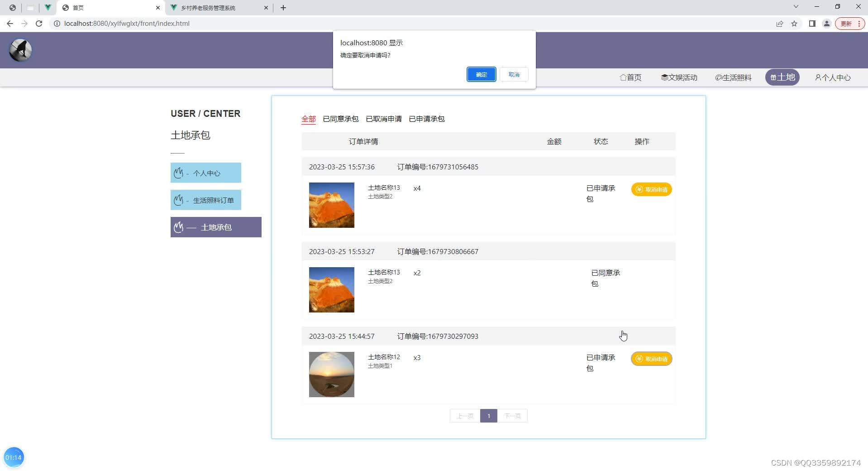Click 订单详情 column header
This screenshot has width=868, height=471.
click(x=363, y=142)
